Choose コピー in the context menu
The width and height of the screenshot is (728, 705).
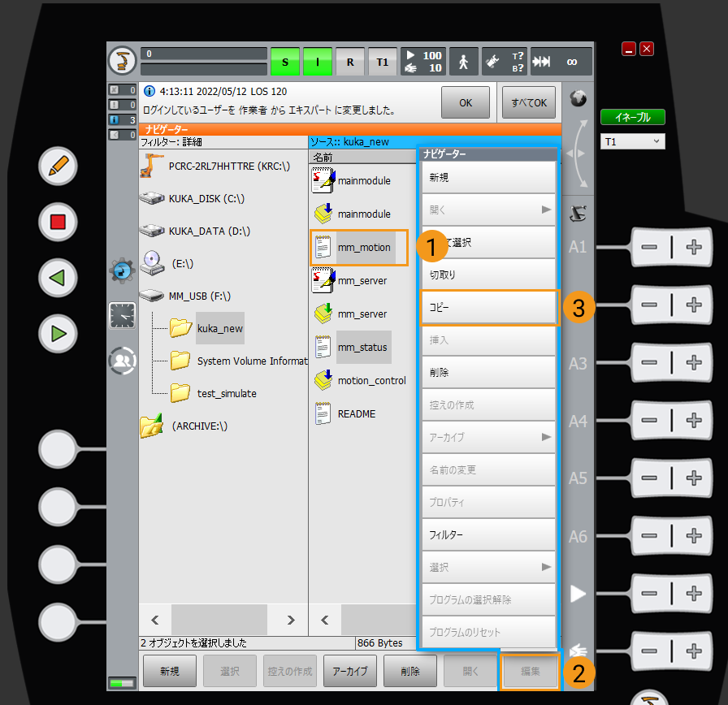pos(488,307)
